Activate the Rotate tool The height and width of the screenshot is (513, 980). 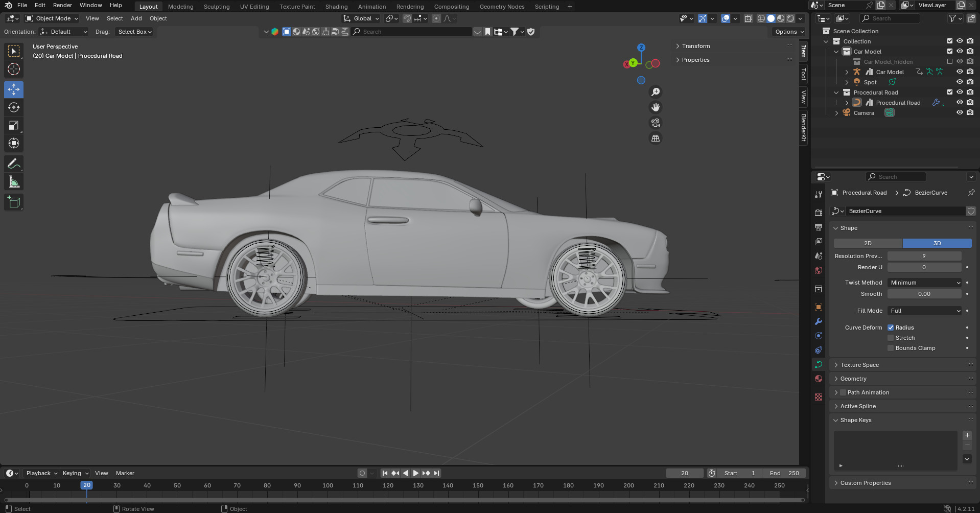click(14, 107)
